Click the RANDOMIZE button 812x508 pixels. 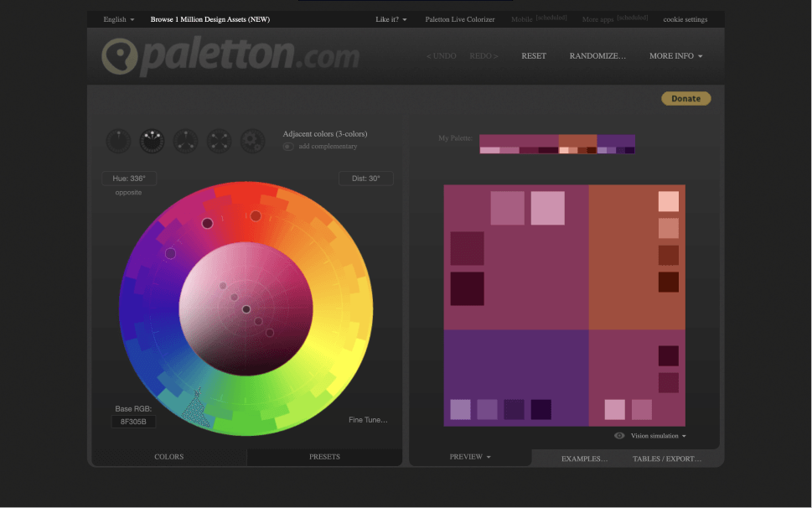[597, 56]
